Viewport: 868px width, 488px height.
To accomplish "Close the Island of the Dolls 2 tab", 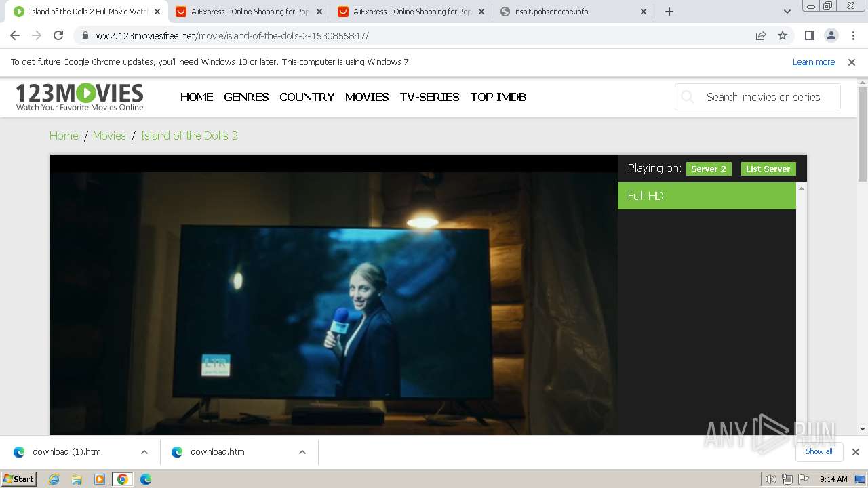I will pyautogui.click(x=157, y=12).
